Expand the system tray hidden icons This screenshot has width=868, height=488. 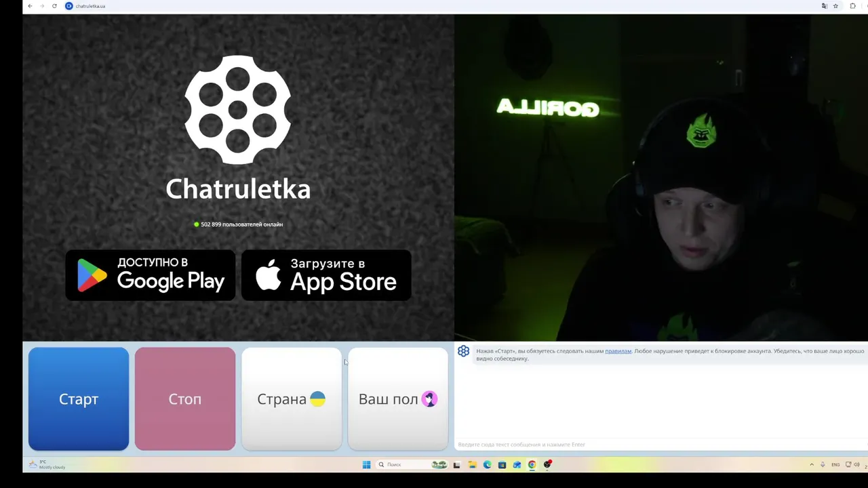pos(812,464)
